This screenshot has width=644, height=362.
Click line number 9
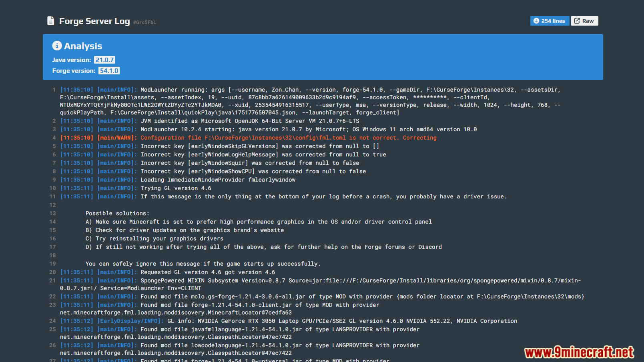pyautogui.click(x=54, y=180)
